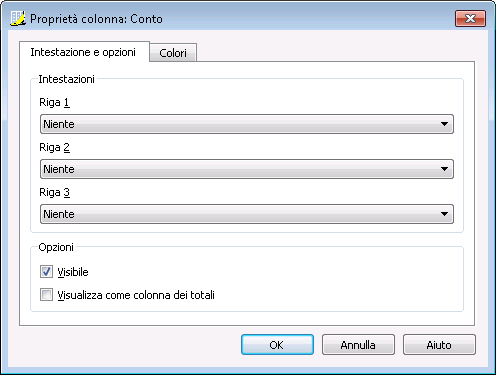Expand the Riga 1 dropdown arrow
This screenshot has width=496, height=375.
[x=444, y=124]
